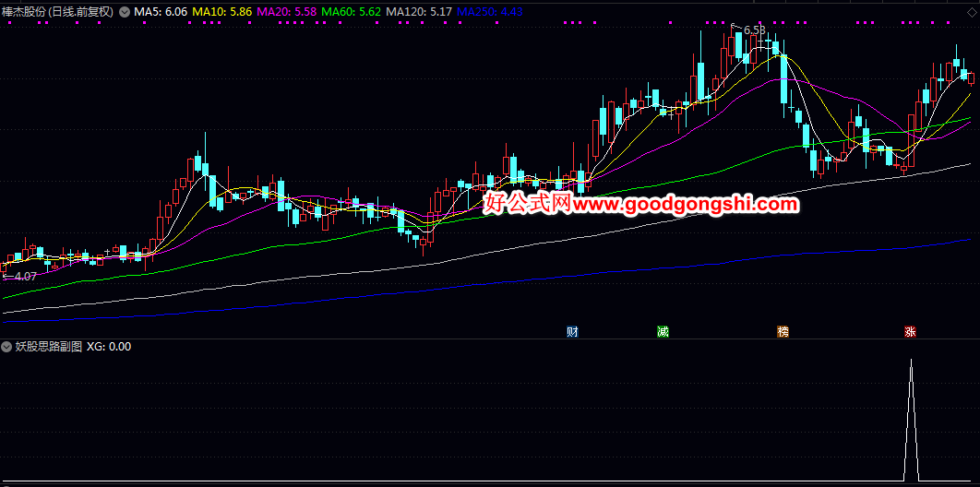The height and width of the screenshot is (487, 980).
Task: Click the orange 榜 ranking list marker
Action: 783,331
